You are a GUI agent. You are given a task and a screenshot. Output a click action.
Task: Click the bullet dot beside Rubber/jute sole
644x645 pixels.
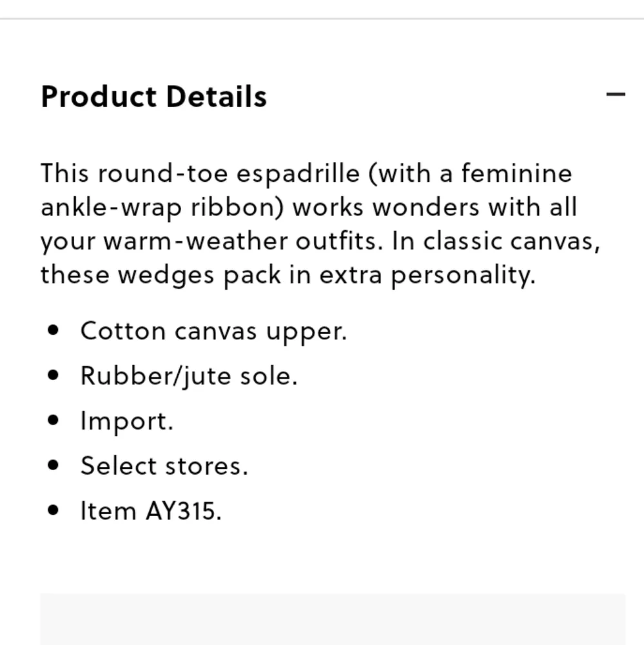point(53,375)
